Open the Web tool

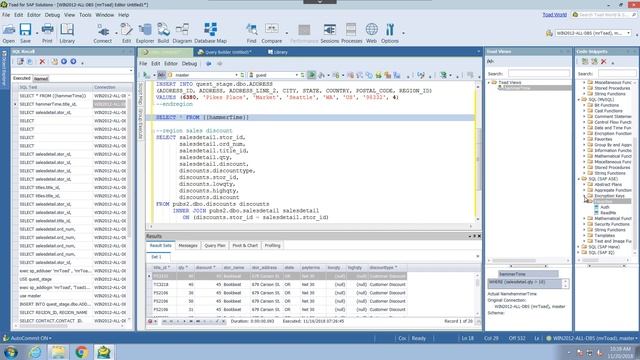tap(371, 33)
